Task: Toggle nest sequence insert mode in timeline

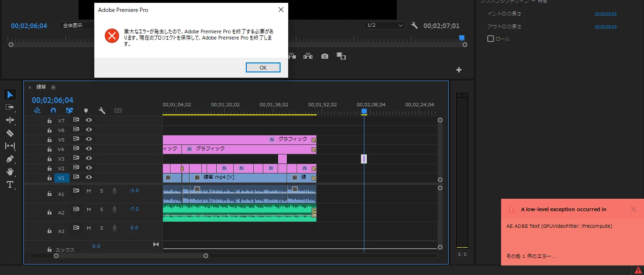Action: [x=37, y=111]
